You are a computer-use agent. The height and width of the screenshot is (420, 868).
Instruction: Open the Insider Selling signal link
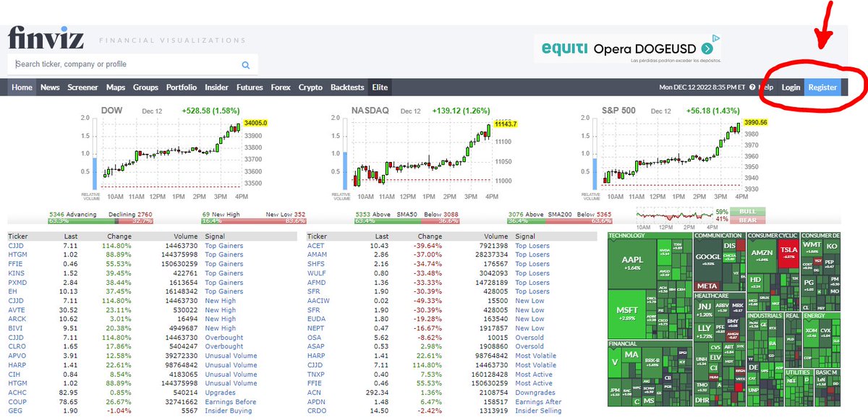tap(538, 411)
